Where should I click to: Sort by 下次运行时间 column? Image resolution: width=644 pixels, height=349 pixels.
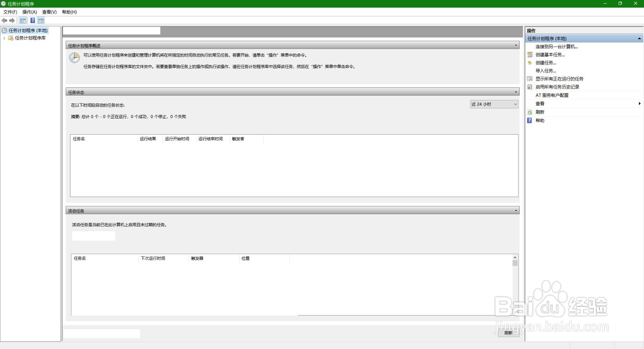[x=164, y=258]
